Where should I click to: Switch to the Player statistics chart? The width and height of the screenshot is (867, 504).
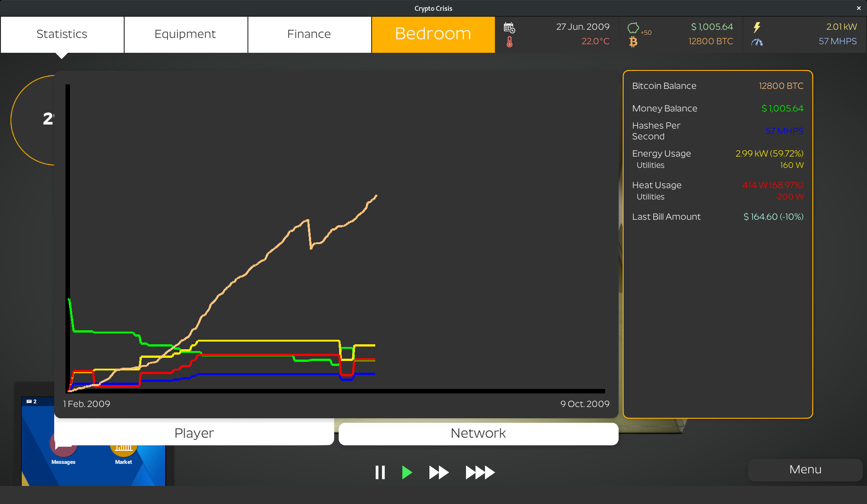194,433
